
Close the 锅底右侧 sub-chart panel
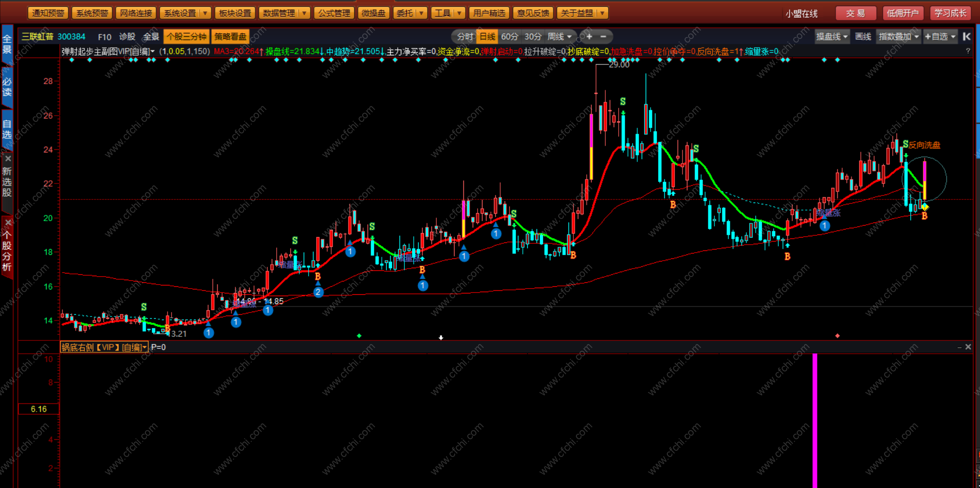coord(968,347)
